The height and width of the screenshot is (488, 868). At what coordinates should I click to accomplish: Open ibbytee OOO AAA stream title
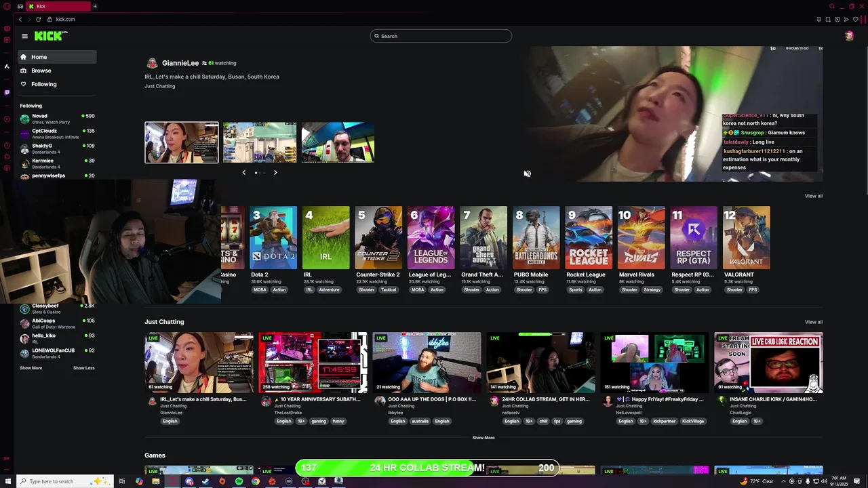coord(432,399)
